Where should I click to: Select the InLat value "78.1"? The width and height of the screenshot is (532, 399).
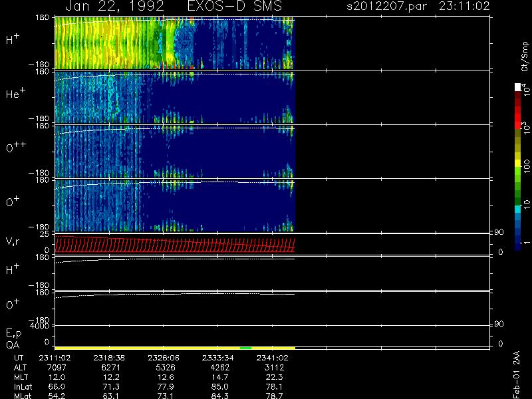click(x=275, y=386)
